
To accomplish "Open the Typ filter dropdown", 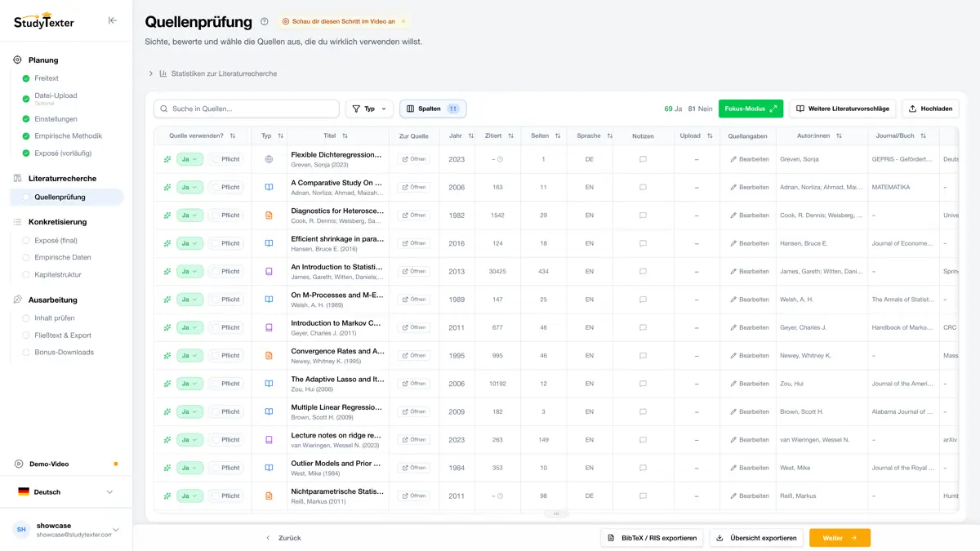I will pos(369,109).
